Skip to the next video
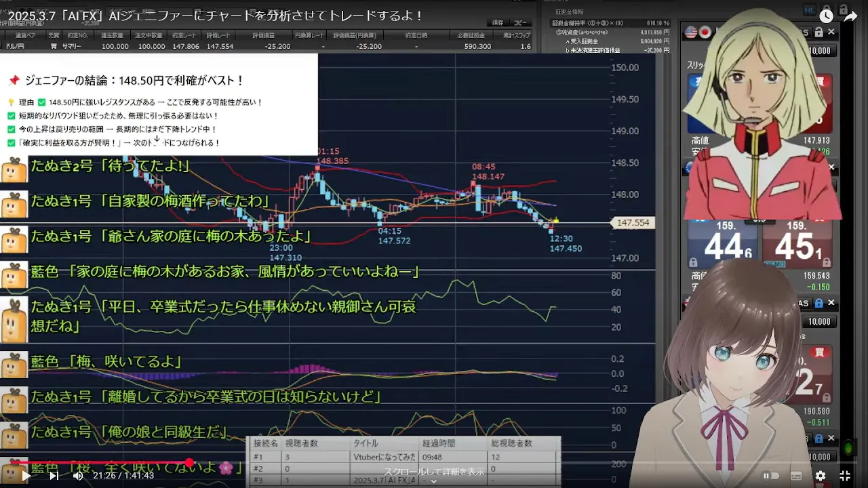Viewport: 868px width, 488px height. point(54,476)
